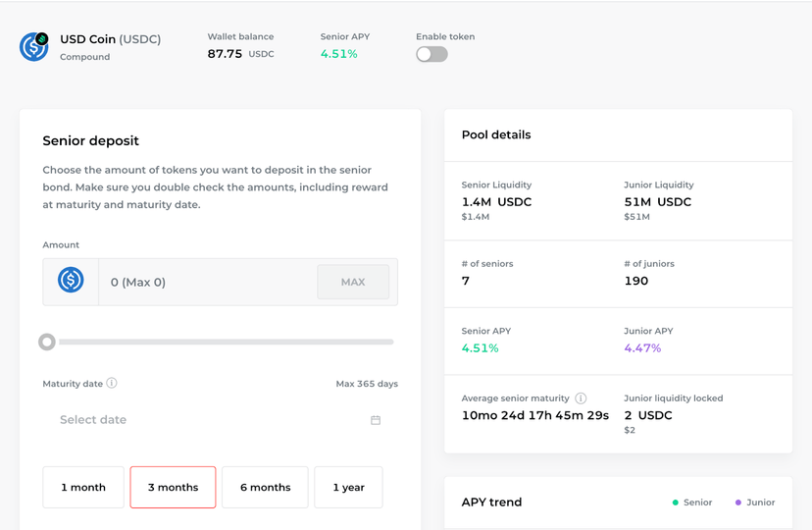The height and width of the screenshot is (530, 812).
Task: Turn on the Enable token switch
Action: pyautogui.click(x=431, y=54)
